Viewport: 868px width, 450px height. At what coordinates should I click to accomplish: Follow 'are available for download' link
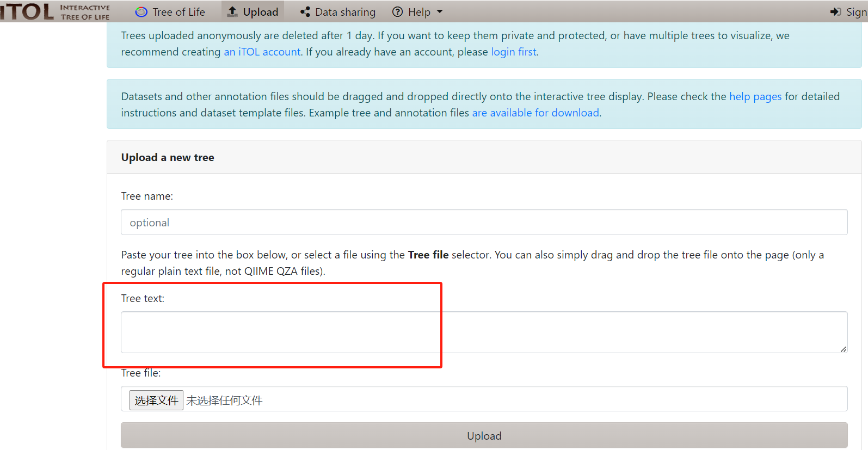click(535, 113)
